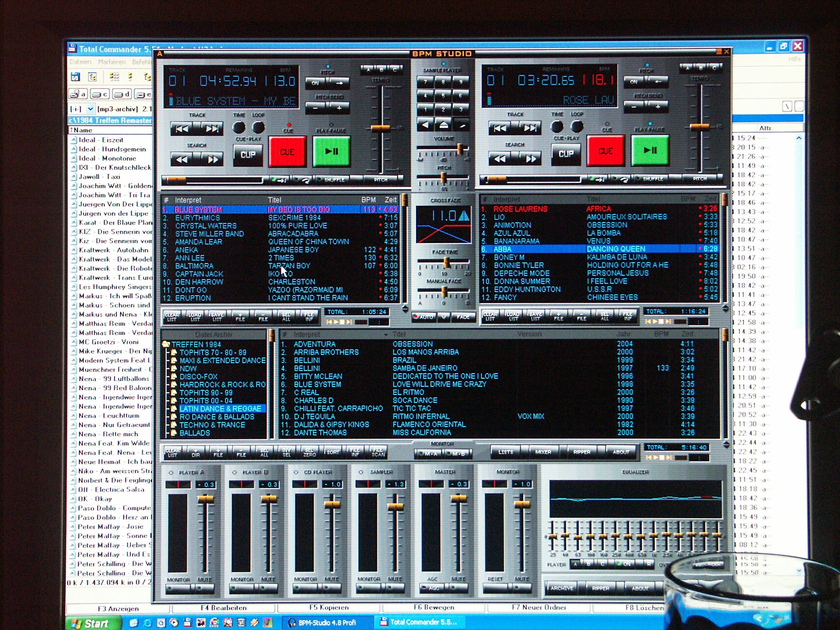The image size is (840, 630).
Task: Toggle Pitch ON for Player A
Action: 316,83
